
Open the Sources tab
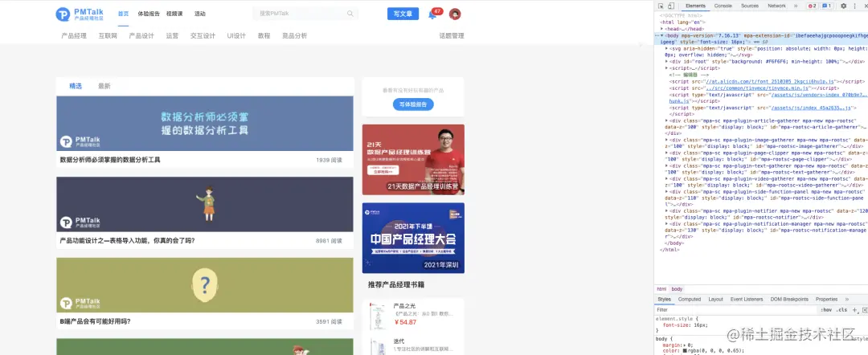click(x=750, y=6)
